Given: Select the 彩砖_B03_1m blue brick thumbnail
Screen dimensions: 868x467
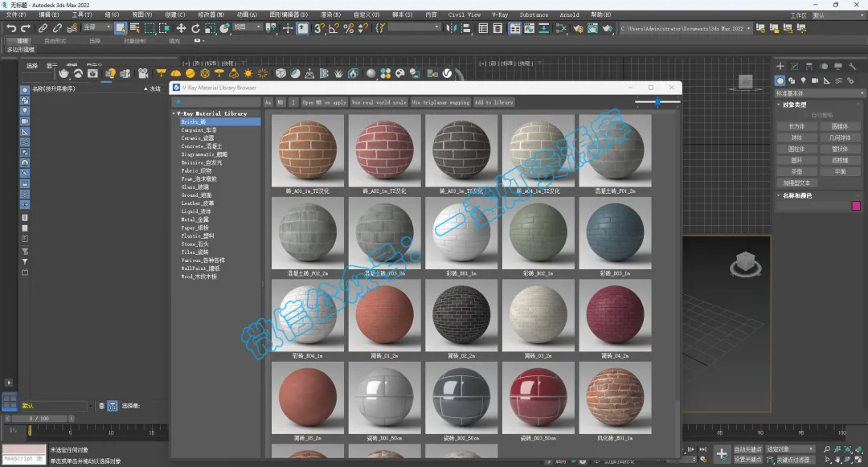Looking at the screenshot, I should tap(615, 234).
